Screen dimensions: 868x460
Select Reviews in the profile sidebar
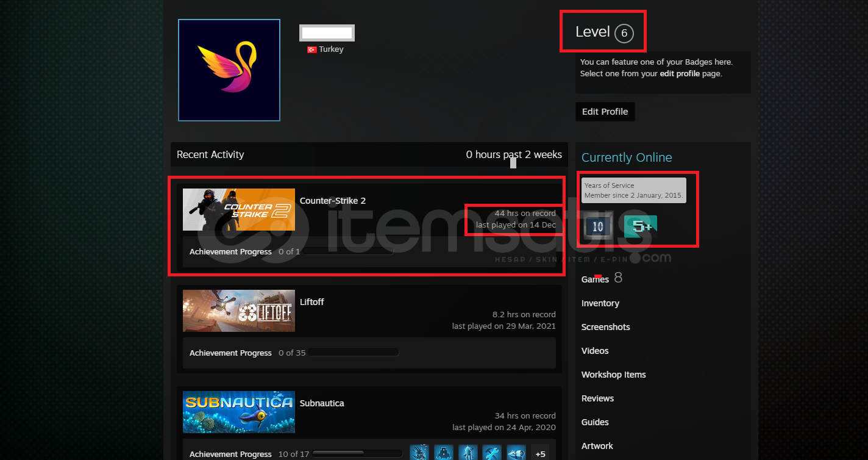(597, 398)
